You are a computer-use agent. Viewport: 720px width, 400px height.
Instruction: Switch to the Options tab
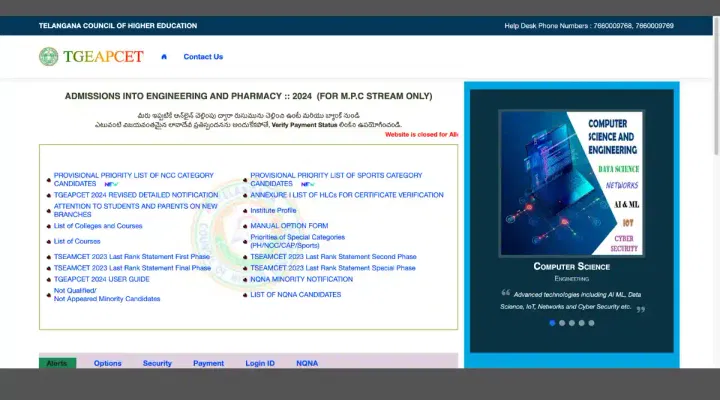[107, 363]
